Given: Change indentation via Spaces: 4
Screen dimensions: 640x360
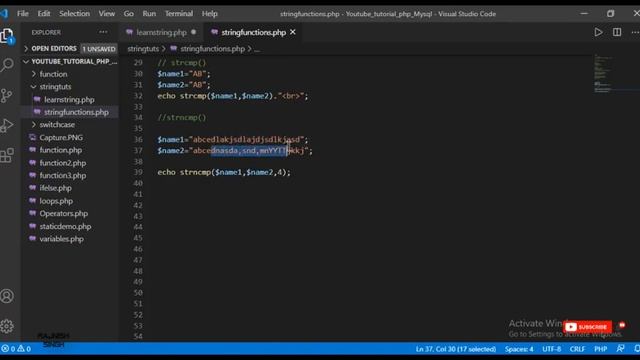Looking at the screenshot, I should pos(519,349).
